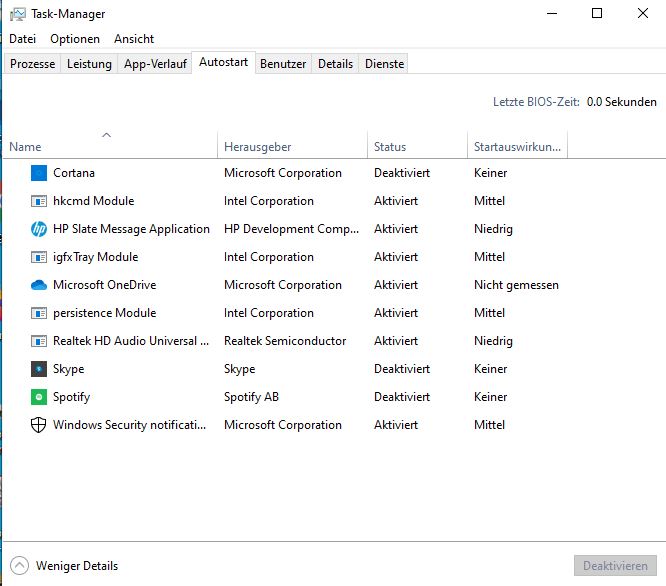Click the Task-Manager title bar icon
The image size is (666, 586).
click(17, 14)
